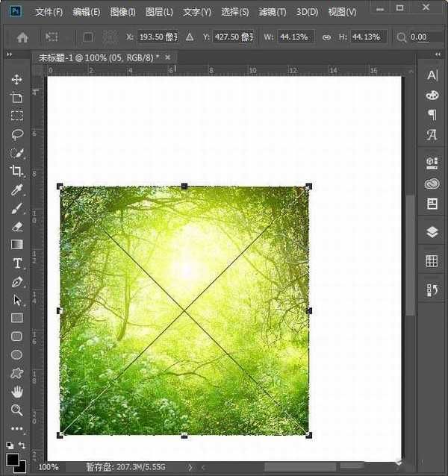
Task: Click the foreground color swatch
Action: [13, 460]
